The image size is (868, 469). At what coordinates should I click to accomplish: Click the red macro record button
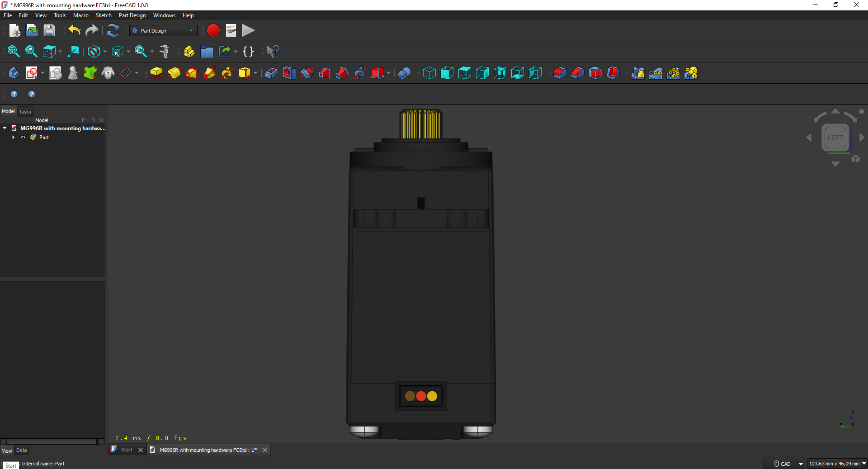pos(213,31)
